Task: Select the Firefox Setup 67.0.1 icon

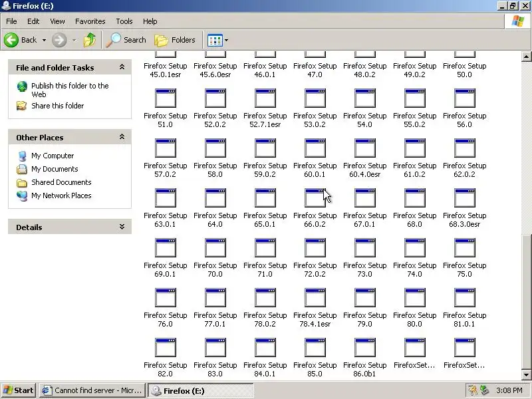Action: [x=364, y=198]
